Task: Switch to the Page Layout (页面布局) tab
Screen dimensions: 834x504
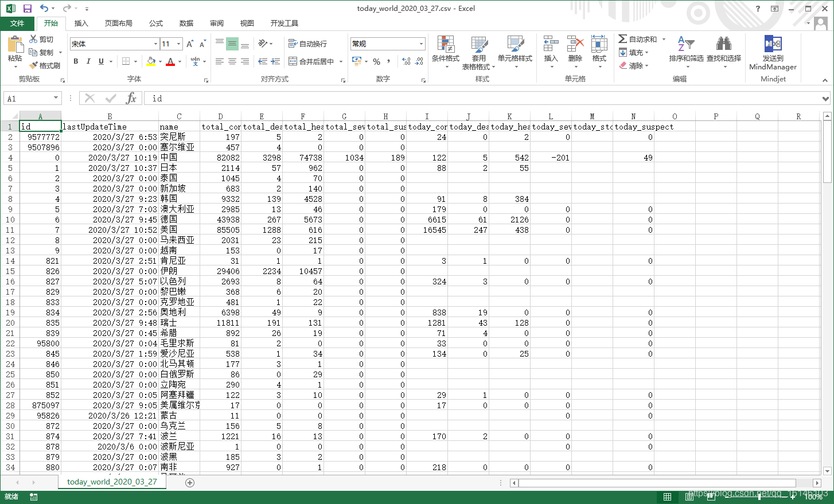Action: click(x=119, y=24)
